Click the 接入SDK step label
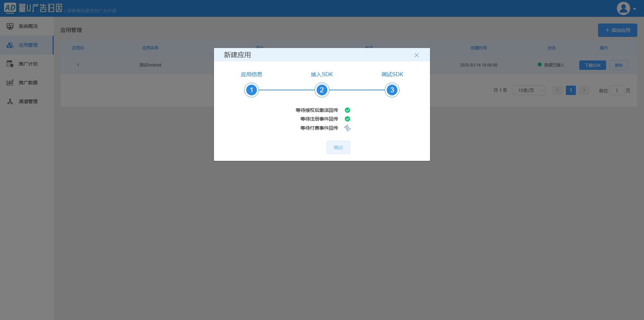 [x=322, y=74]
